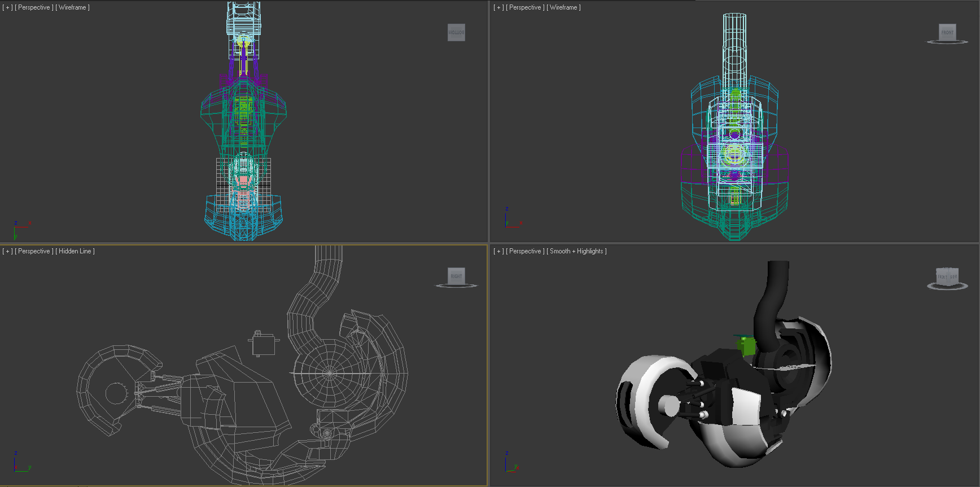The width and height of the screenshot is (980, 487).
Task: Open Wireframe shading menu in BOTTOM ViewCube viewport
Action: [72, 7]
